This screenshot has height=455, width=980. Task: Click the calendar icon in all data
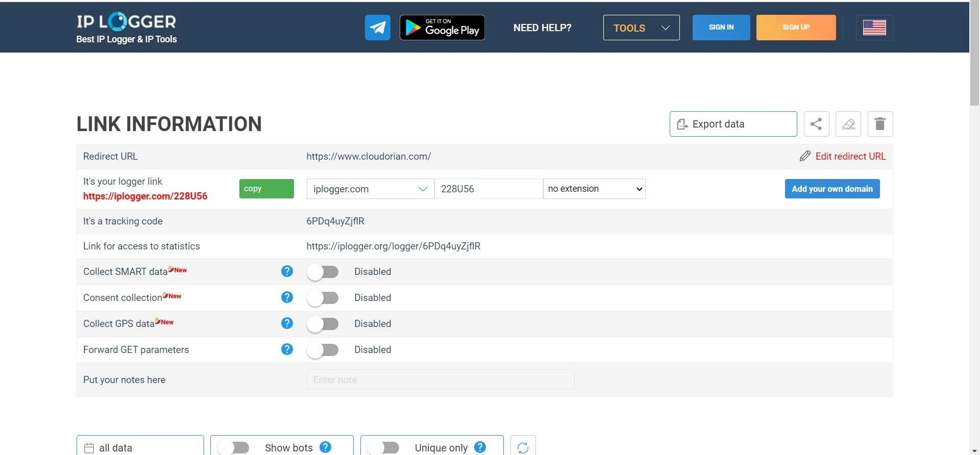tap(89, 448)
